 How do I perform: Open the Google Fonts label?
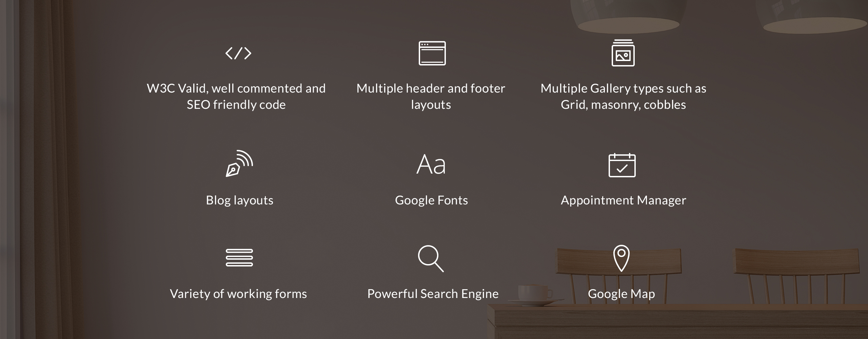tap(431, 200)
